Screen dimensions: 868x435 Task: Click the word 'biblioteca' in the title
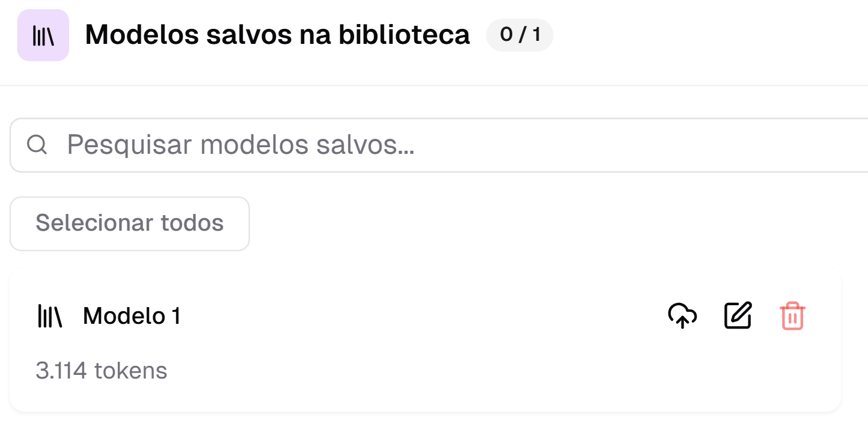[404, 35]
